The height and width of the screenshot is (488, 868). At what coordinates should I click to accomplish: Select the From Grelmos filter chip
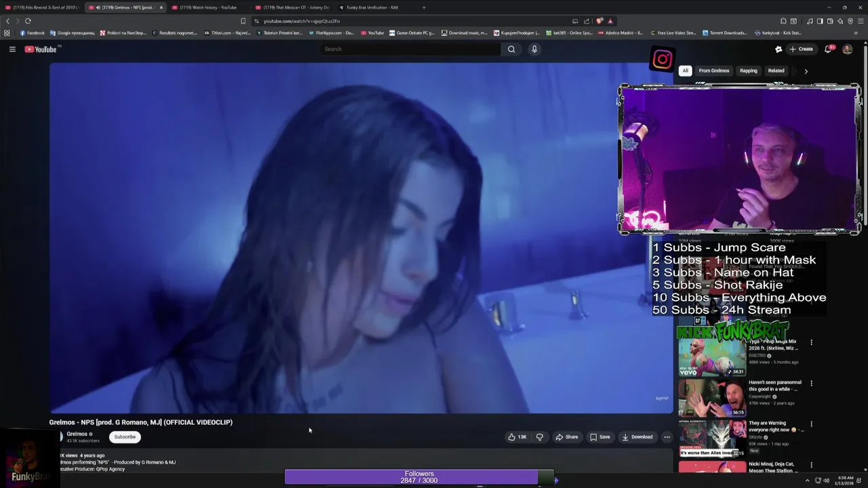[x=714, y=70]
